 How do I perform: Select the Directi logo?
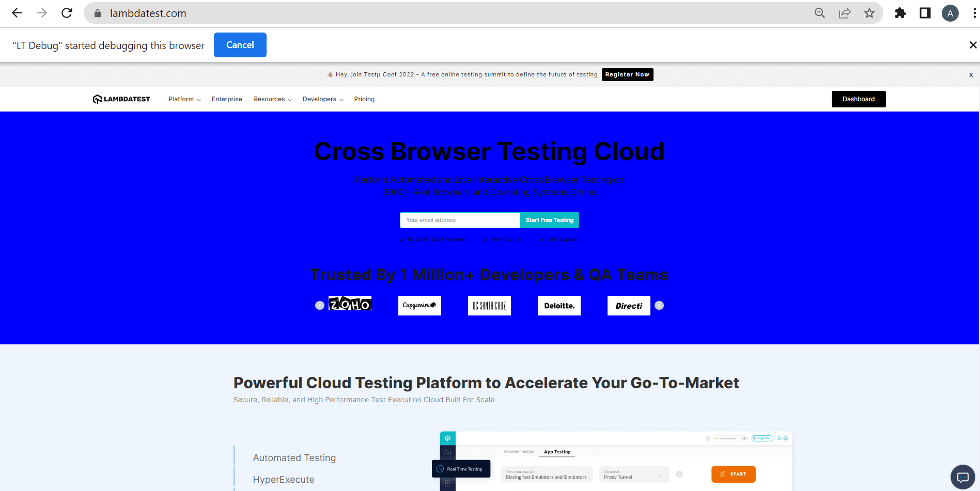pyautogui.click(x=629, y=306)
